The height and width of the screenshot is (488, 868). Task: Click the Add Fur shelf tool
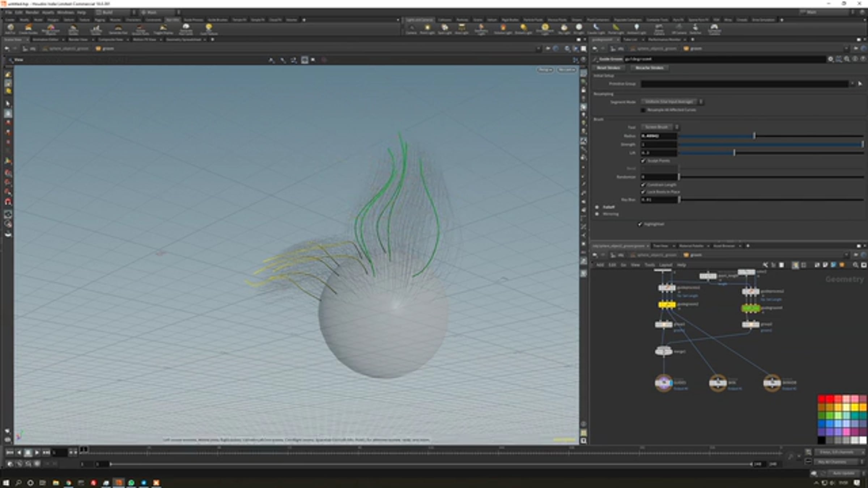coord(10,29)
